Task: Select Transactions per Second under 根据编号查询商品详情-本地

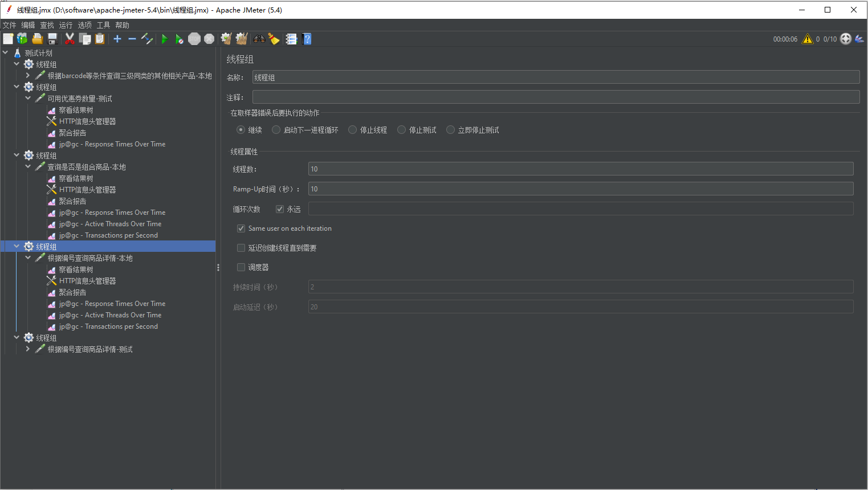Action: pyautogui.click(x=108, y=326)
